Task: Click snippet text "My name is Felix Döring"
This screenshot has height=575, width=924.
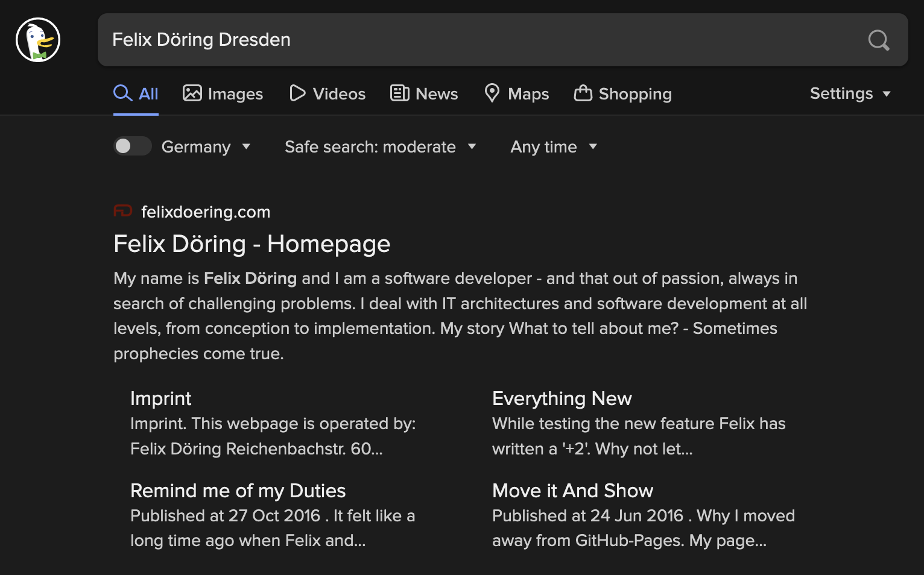Action: (x=205, y=278)
